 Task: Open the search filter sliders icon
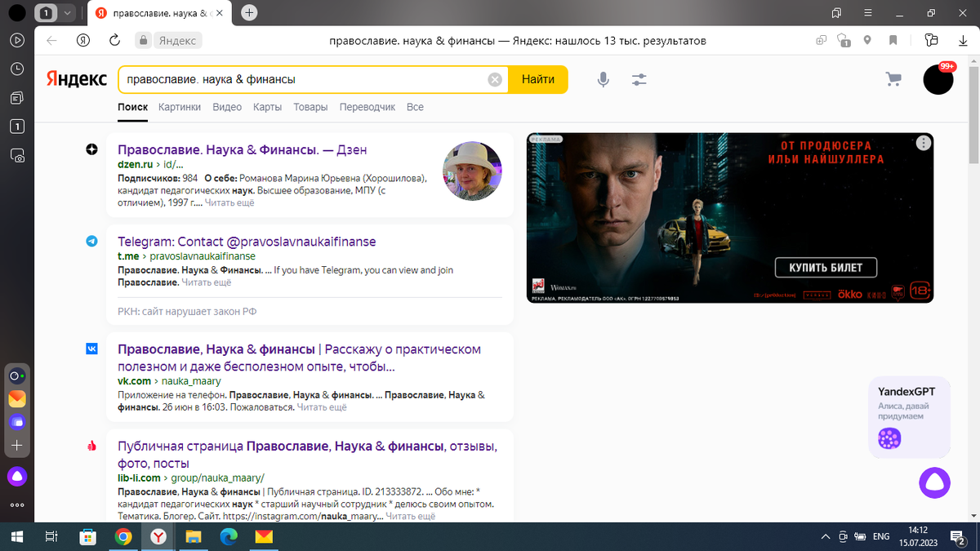click(639, 79)
